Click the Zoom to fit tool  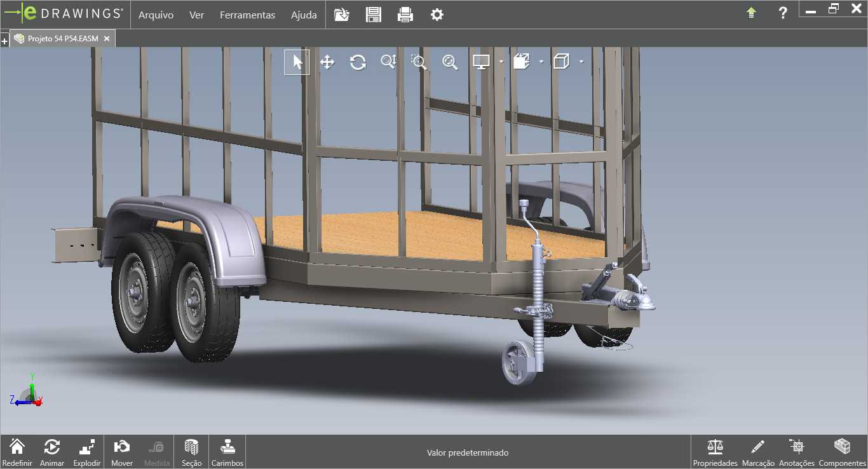(x=450, y=62)
